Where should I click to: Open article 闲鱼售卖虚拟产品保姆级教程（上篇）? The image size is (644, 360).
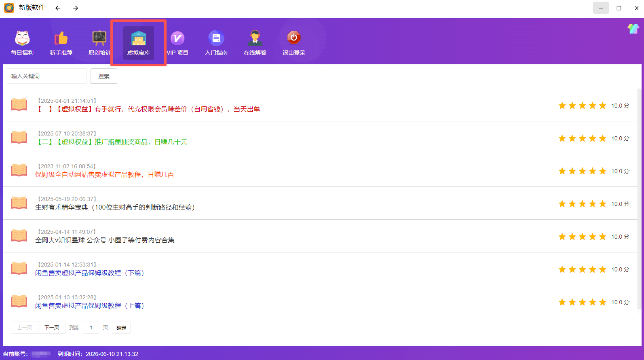(x=90, y=306)
